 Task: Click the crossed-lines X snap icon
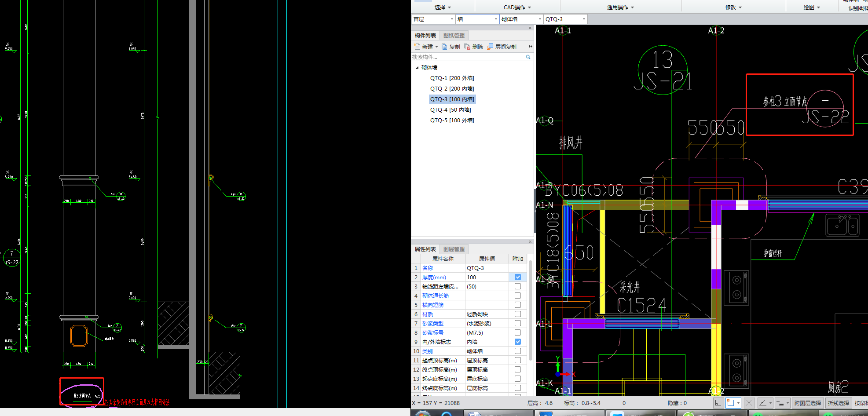[x=749, y=403]
